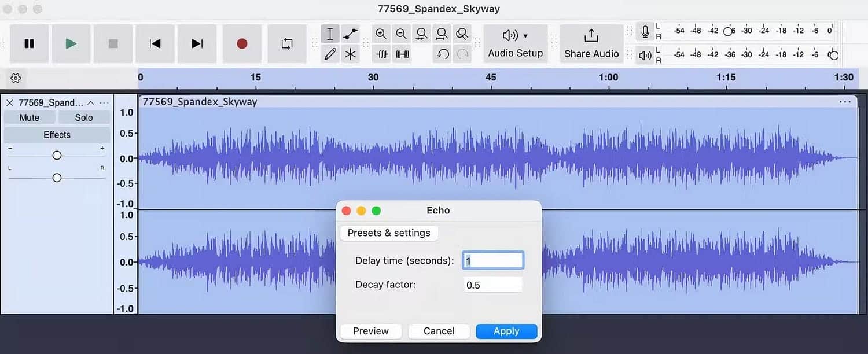Mute the 77569_Spandex_Skyway track
Viewport: 868px width, 354px height.
[29, 117]
